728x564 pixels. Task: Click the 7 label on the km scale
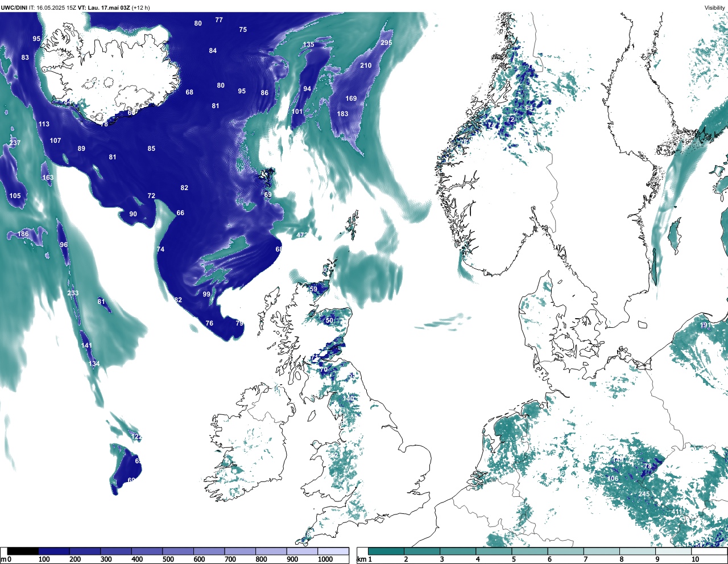pos(585,559)
